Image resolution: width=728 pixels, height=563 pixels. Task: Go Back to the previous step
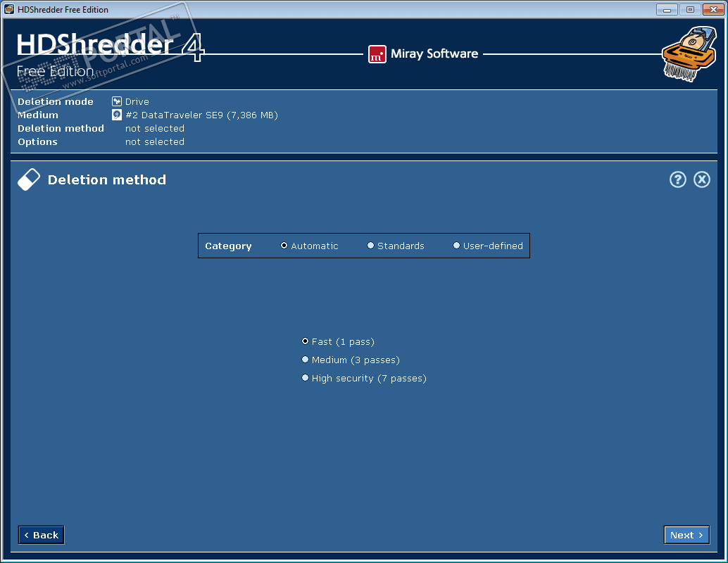click(x=41, y=535)
